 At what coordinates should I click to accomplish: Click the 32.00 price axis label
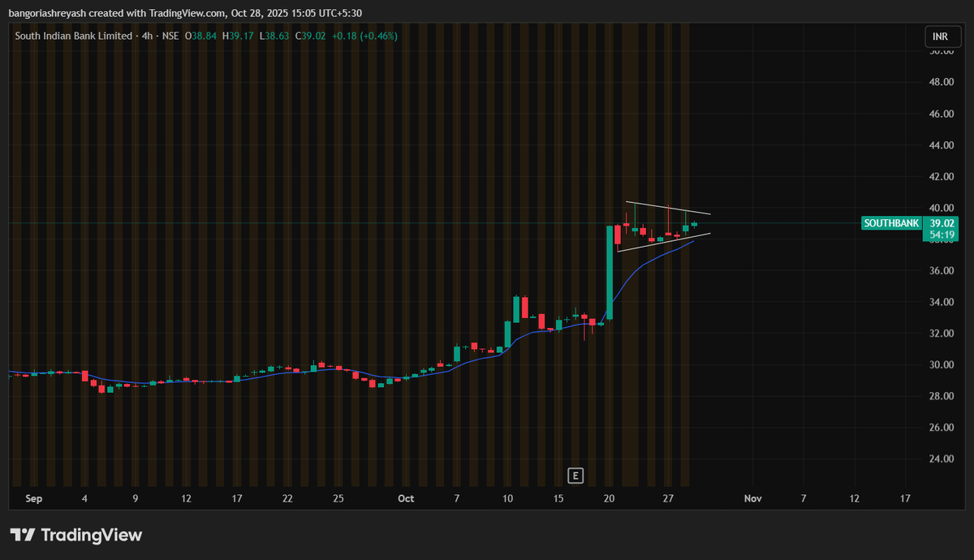[942, 333]
